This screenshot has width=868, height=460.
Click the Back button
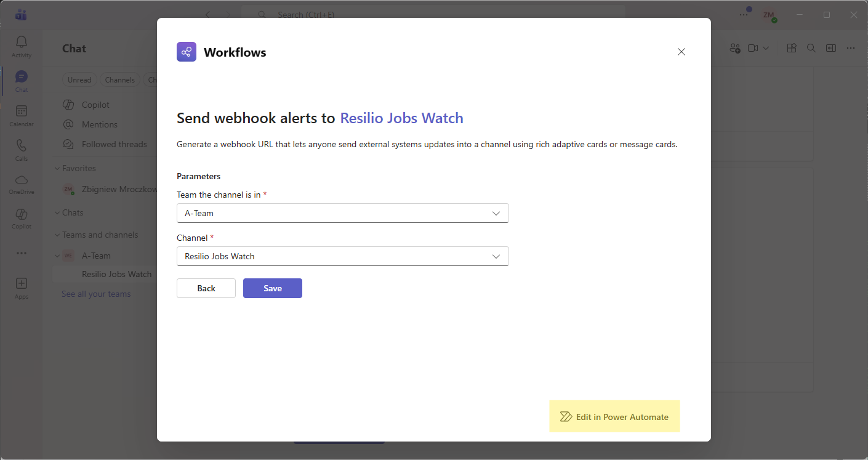click(x=206, y=288)
